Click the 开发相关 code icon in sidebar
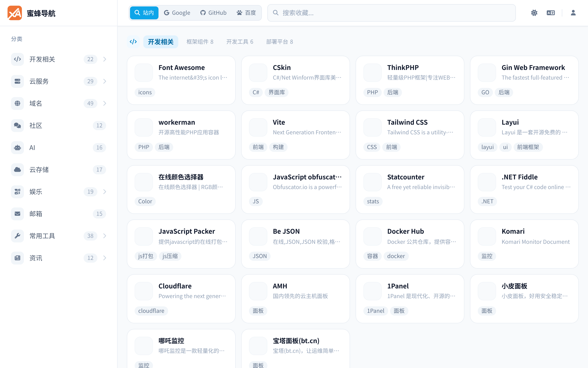 coord(17,59)
